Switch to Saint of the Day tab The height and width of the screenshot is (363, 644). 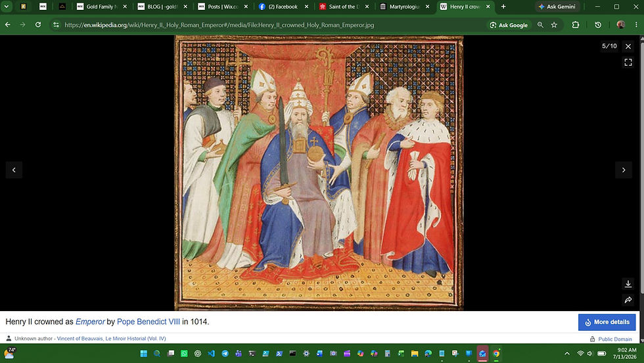tap(344, 7)
